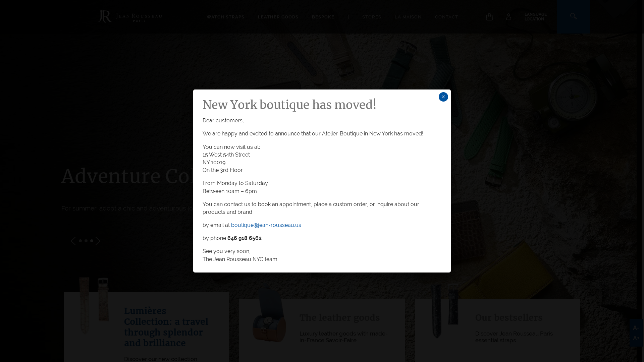Close the New York boutique popup
644x362 pixels.
coord(443,97)
